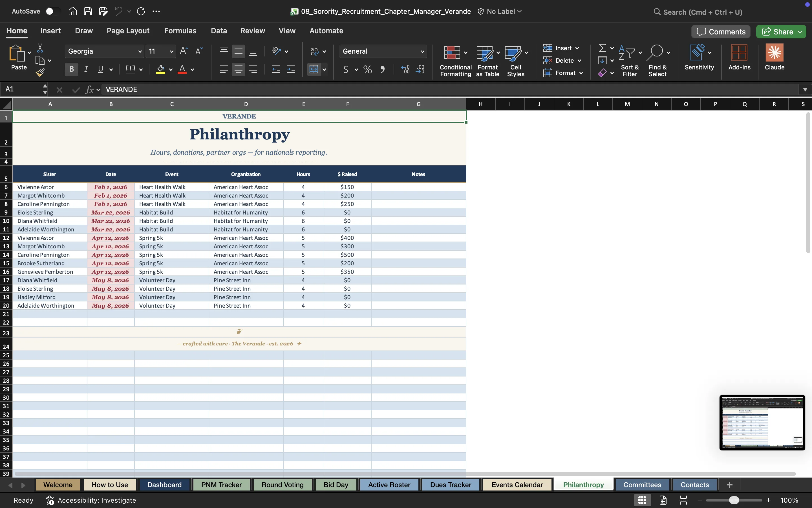Open Find & Select
Screen dimensions: 812x508
(658, 61)
